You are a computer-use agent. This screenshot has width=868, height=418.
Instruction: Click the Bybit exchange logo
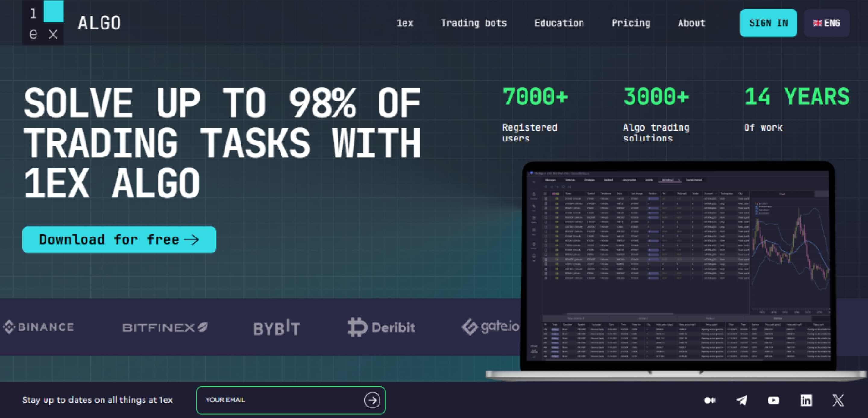tap(277, 328)
